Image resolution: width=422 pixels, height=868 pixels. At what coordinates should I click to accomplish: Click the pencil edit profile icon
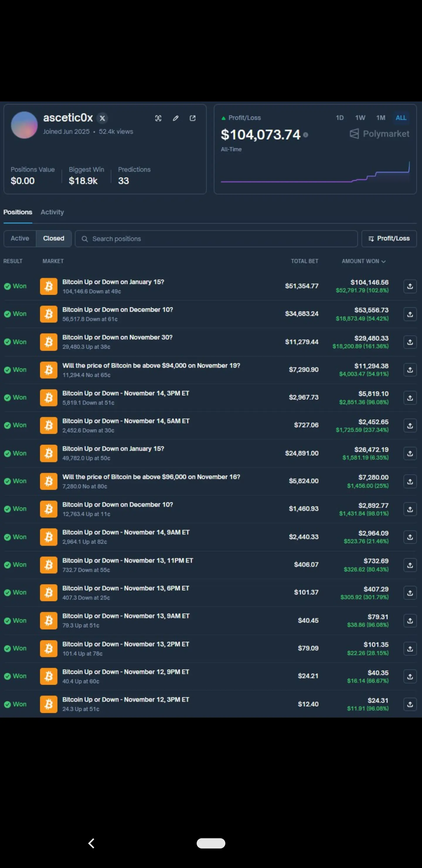pyautogui.click(x=176, y=118)
